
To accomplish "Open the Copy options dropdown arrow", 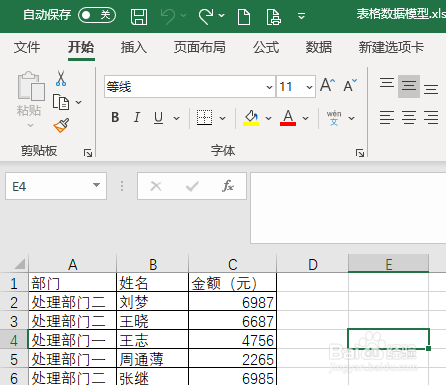I will coord(79,102).
